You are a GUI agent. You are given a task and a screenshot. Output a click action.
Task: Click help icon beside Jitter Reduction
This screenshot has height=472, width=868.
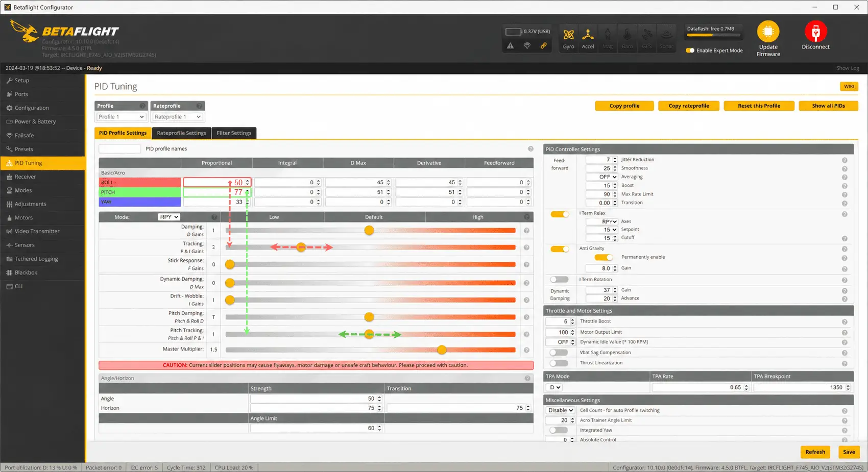click(845, 160)
